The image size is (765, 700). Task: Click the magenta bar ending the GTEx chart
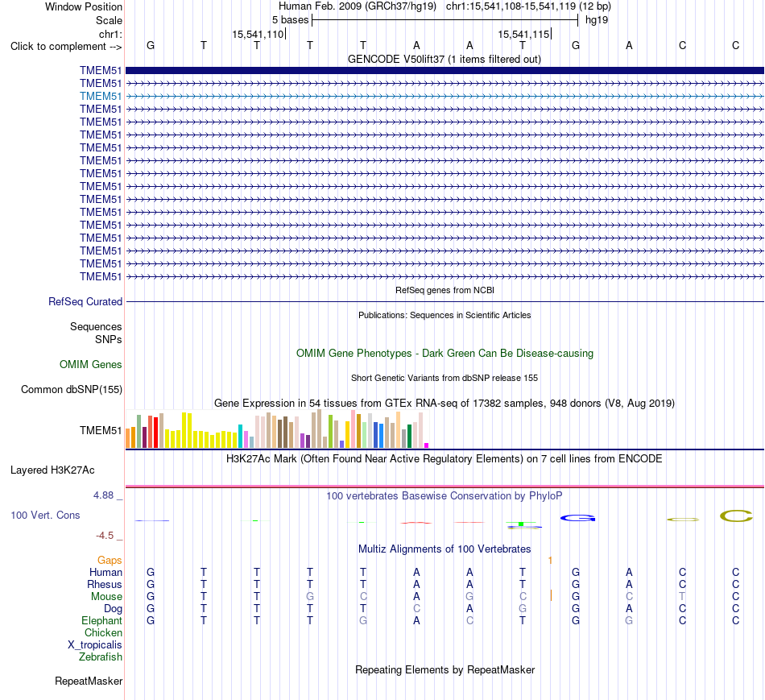[427, 445]
